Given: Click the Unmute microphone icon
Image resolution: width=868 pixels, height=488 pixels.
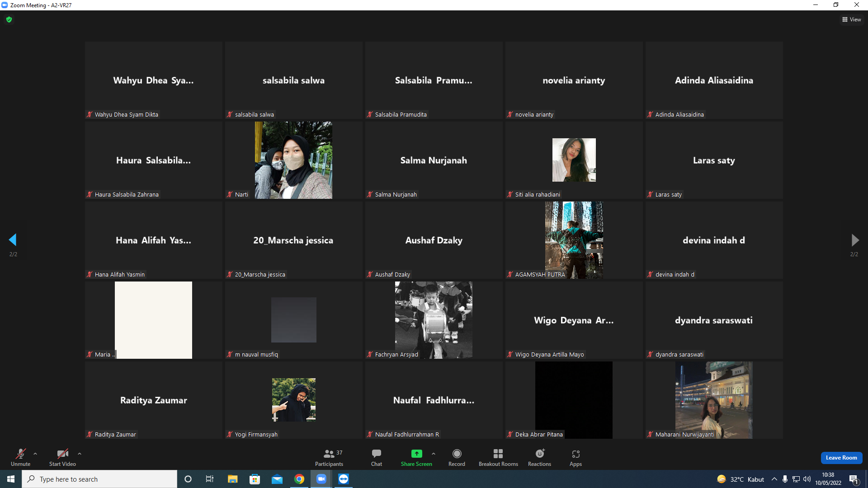Looking at the screenshot, I should point(21,454).
